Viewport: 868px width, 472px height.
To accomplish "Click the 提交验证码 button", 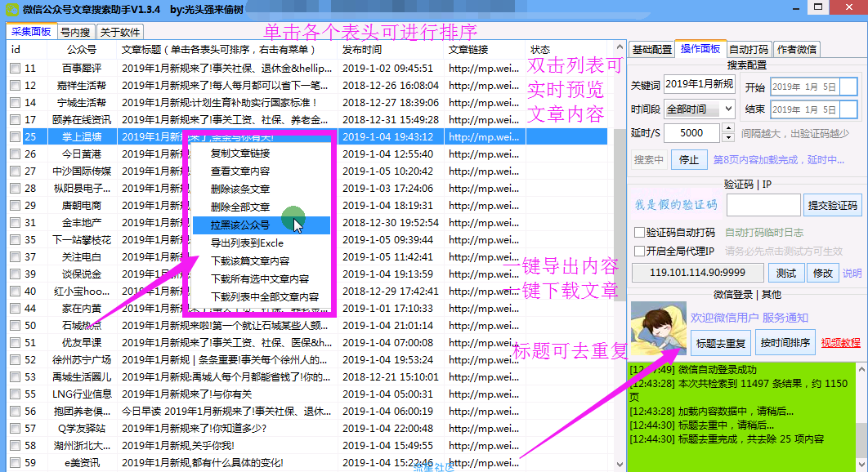I will click(x=832, y=205).
